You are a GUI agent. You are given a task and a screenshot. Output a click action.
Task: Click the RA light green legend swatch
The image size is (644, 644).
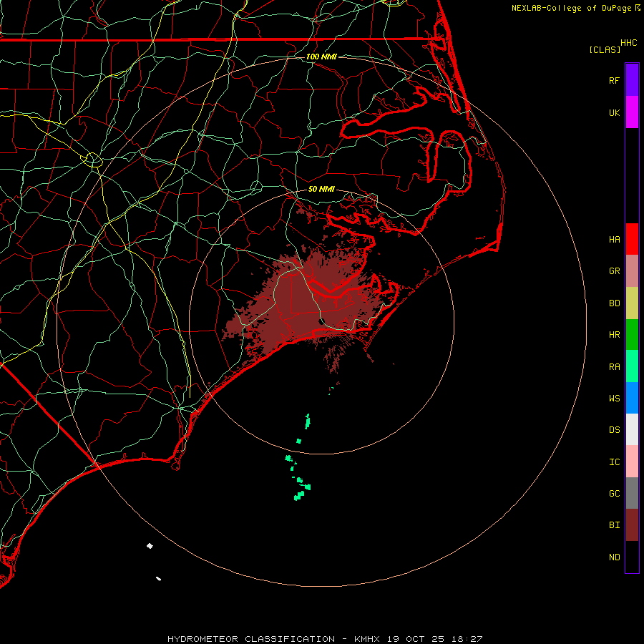(632, 366)
